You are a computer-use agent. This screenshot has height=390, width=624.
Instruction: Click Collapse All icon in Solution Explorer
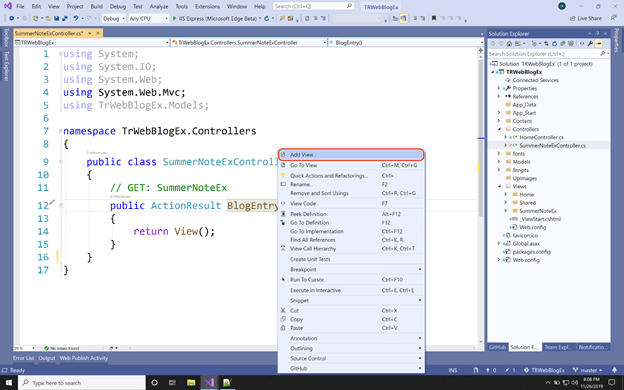tap(563, 43)
